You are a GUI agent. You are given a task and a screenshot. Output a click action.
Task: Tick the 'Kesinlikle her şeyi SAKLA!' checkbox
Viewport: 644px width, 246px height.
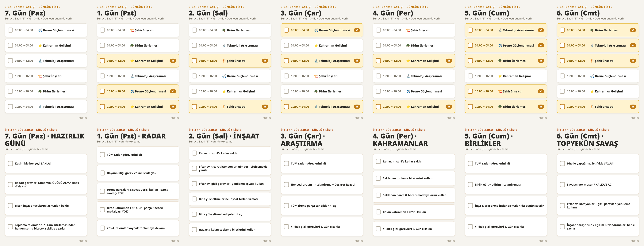(x=10, y=164)
